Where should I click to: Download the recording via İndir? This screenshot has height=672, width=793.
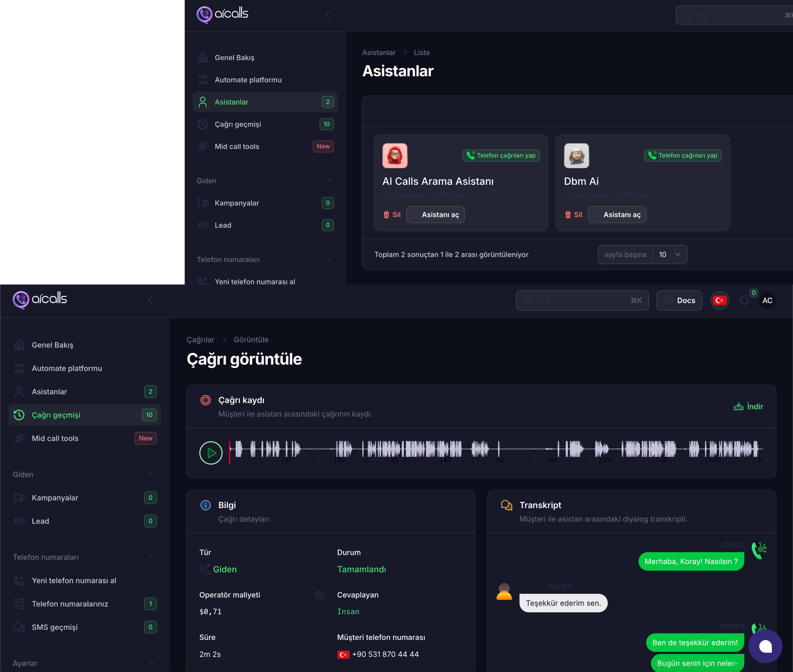748,407
